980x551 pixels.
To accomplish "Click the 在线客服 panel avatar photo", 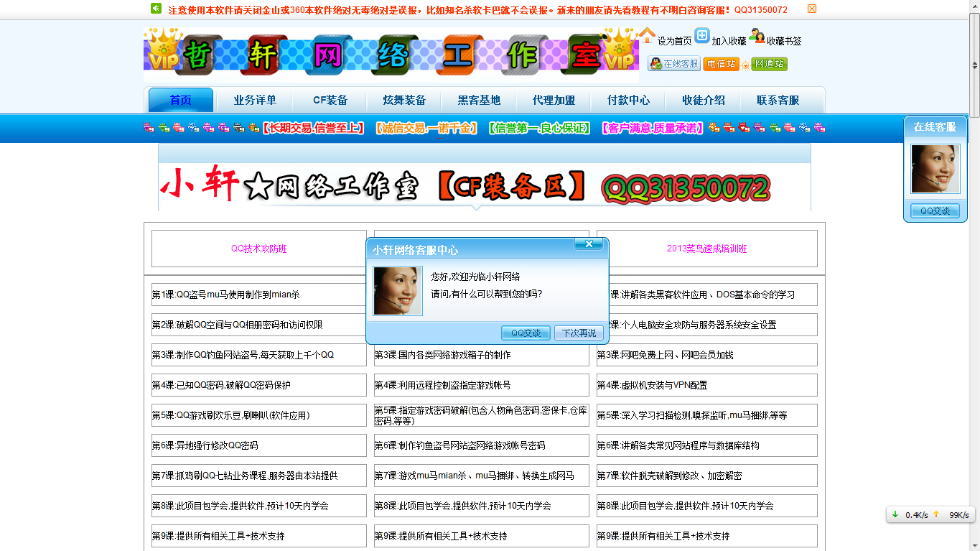I will click(x=935, y=169).
